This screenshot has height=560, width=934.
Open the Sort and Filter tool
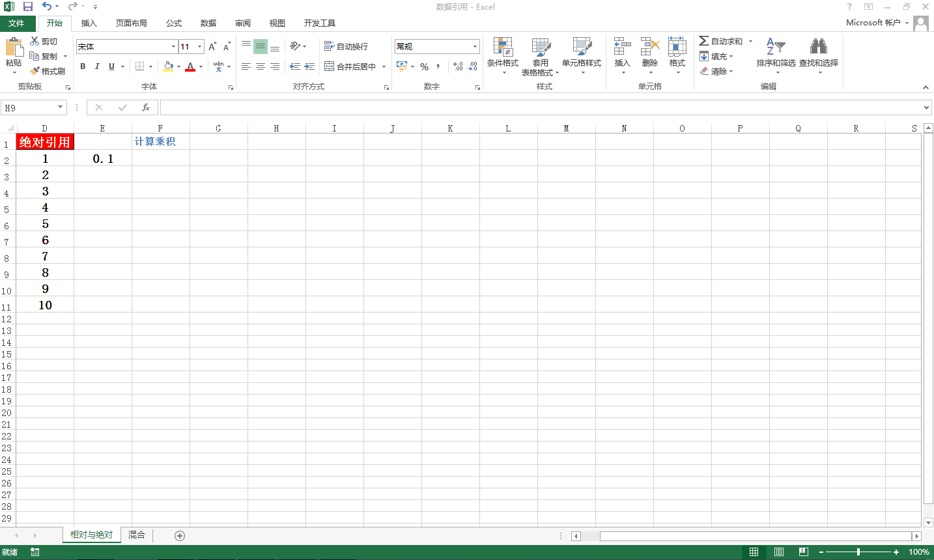pyautogui.click(x=775, y=48)
